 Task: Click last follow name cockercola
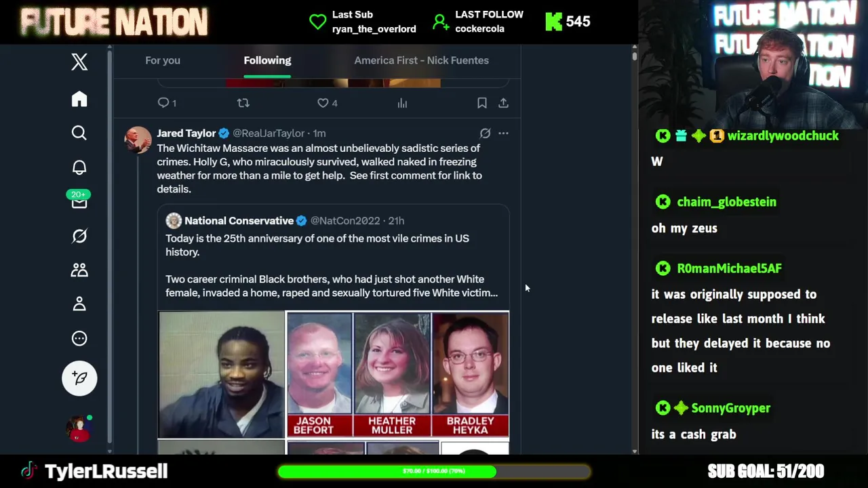coord(479,28)
